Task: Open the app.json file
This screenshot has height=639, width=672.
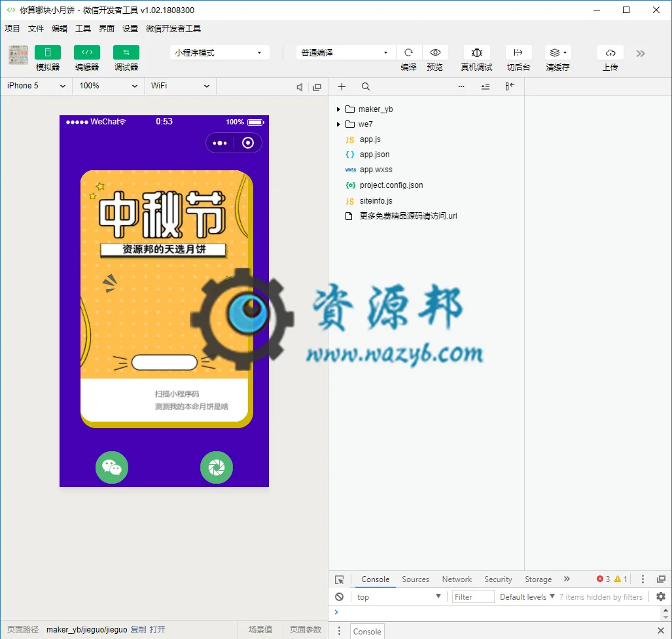Action: [x=374, y=155]
